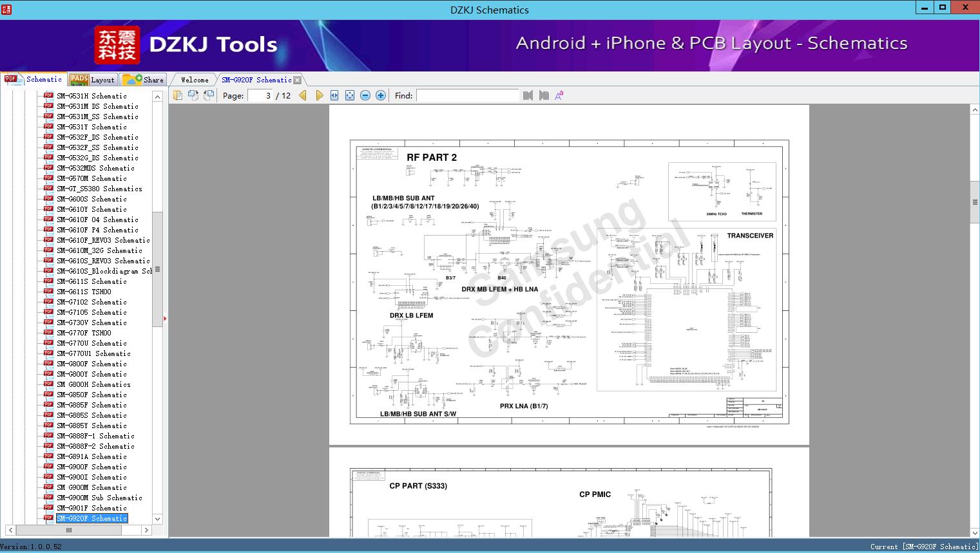The height and width of the screenshot is (553, 980).
Task: Click the tree horizontal scroll left arrow
Action: tap(10, 530)
